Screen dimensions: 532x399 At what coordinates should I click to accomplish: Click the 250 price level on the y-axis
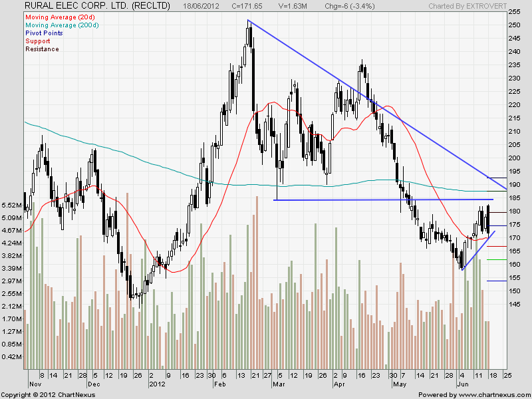515,25
